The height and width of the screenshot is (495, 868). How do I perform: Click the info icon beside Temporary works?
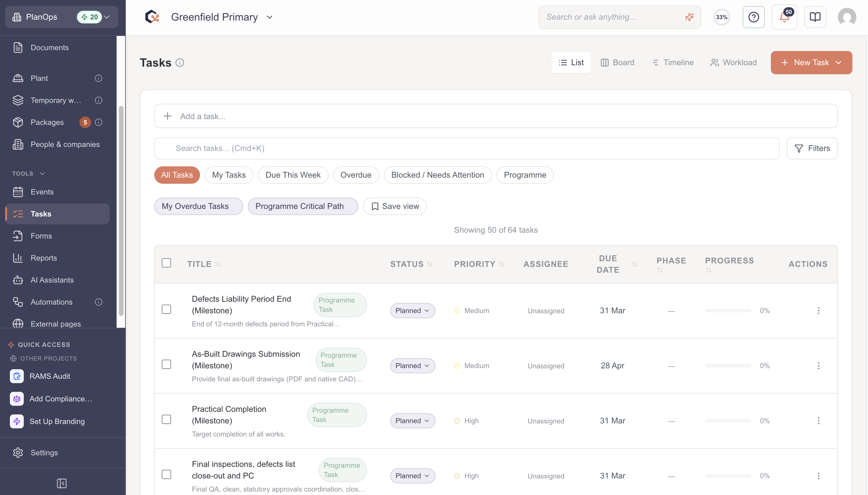pyautogui.click(x=98, y=100)
